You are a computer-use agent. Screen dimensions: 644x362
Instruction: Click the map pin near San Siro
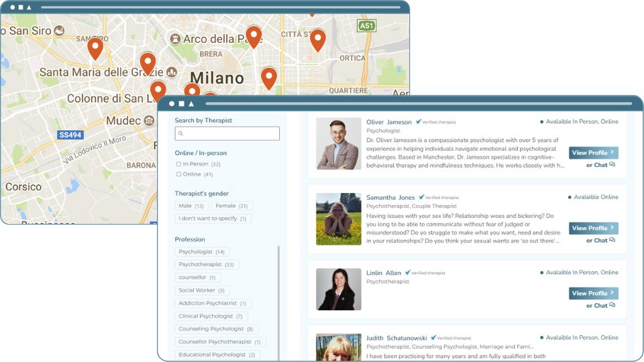point(95,48)
